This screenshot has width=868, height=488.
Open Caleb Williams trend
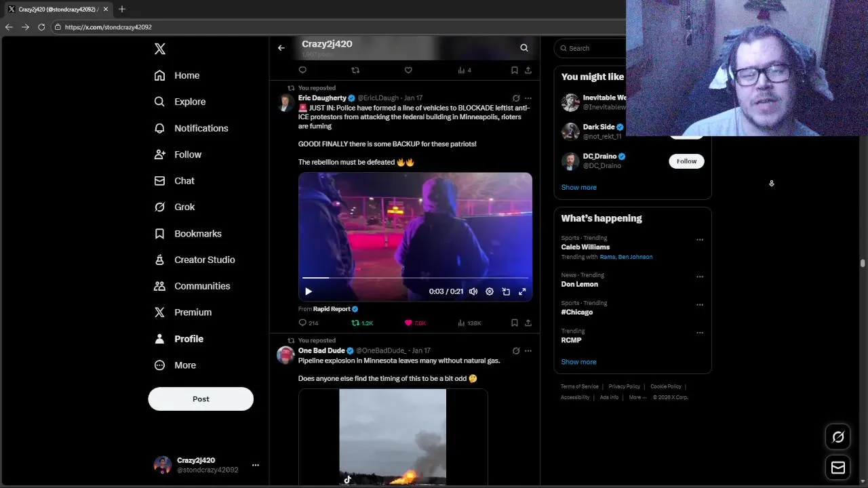pos(585,247)
